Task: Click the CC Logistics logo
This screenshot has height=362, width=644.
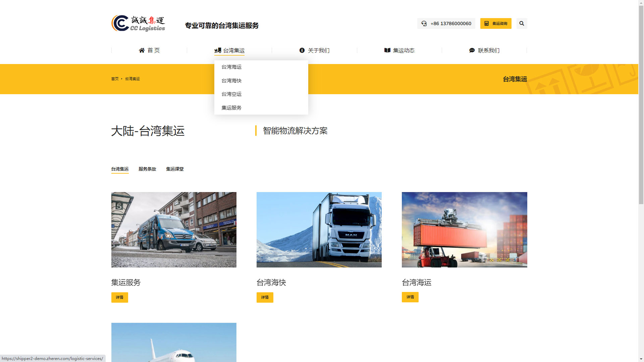Action: [138, 23]
